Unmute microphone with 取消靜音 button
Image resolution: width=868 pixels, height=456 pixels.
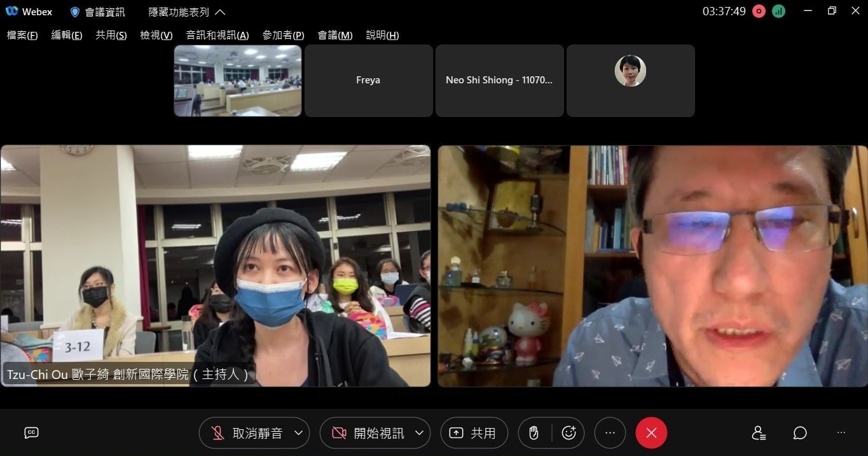pyautogui.click(x=247, y=433)
